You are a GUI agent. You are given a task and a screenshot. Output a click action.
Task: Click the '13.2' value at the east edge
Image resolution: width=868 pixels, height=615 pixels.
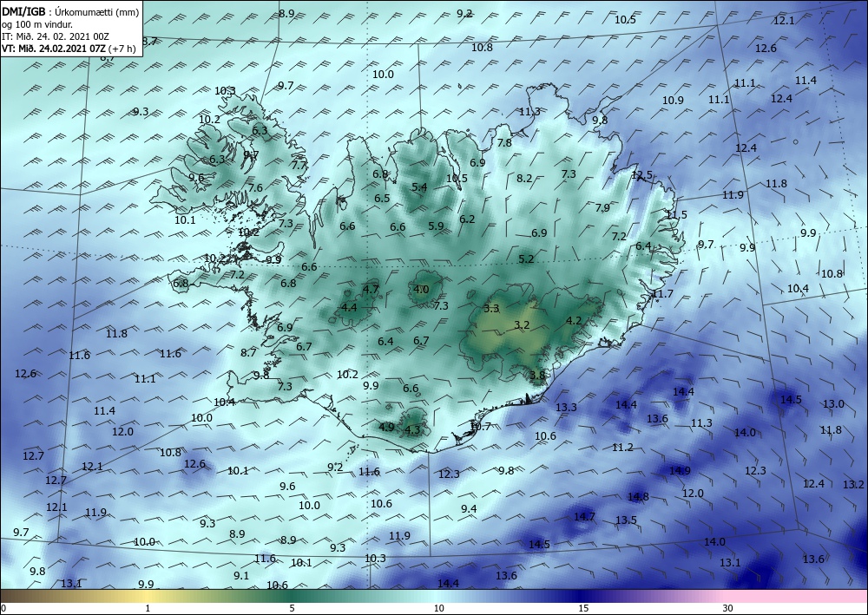[853, 485]
